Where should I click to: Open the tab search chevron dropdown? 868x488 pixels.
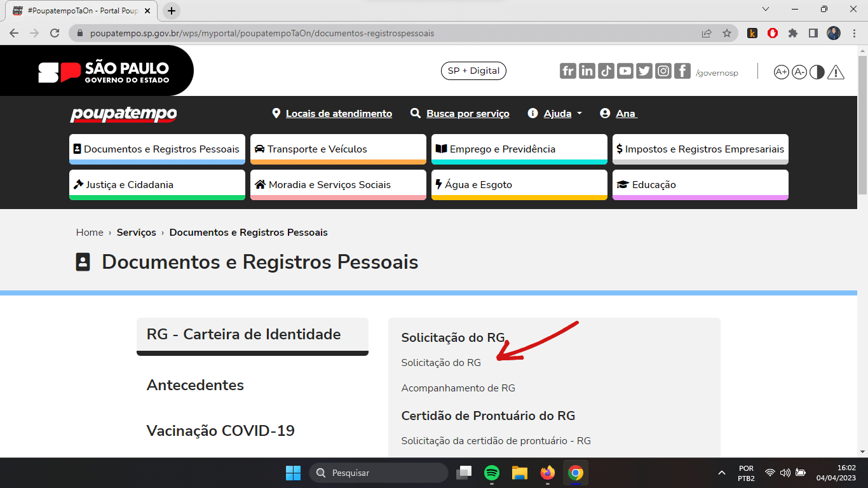click(766, 10)
